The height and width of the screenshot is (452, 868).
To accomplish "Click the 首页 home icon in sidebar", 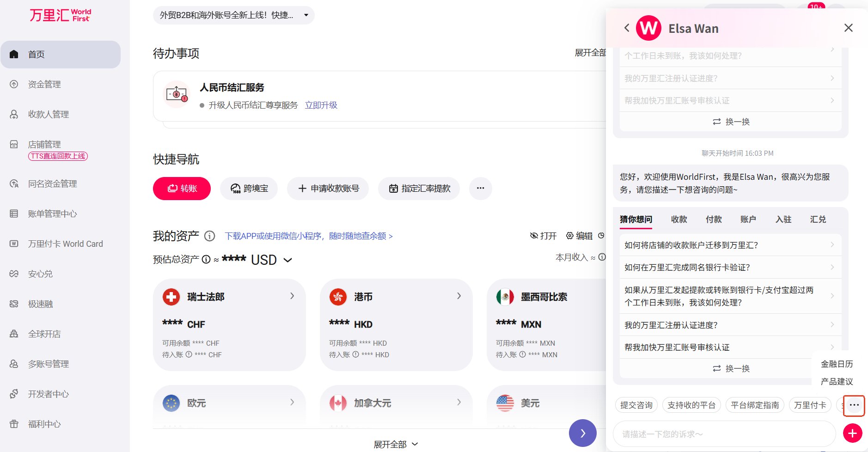I will (x=14, y=54).
